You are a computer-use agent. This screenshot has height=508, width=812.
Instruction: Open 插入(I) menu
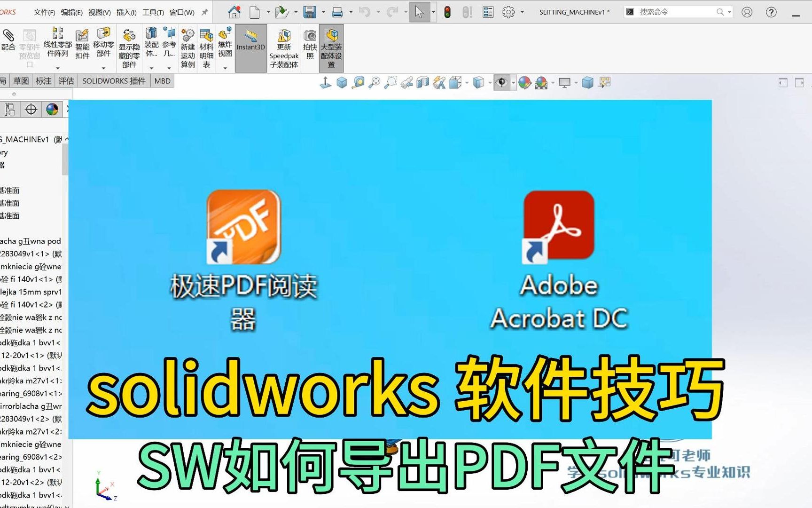click(126, 12)
